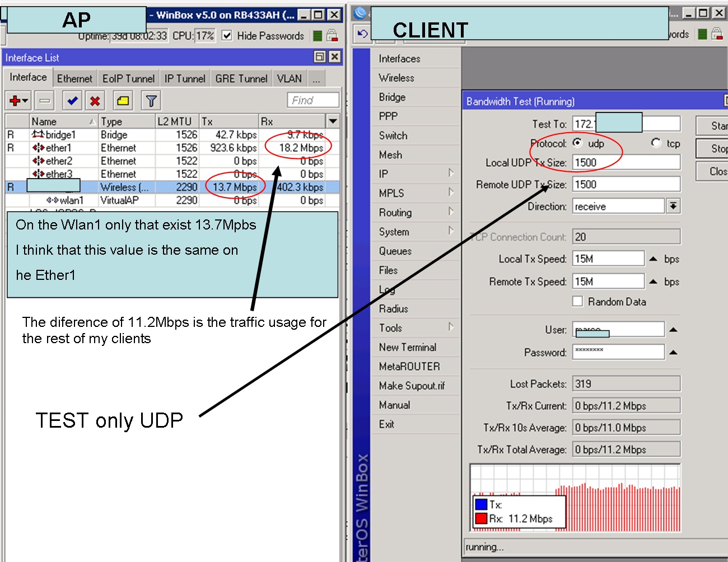Click the ether2 interface icon

tap(38, 161)
